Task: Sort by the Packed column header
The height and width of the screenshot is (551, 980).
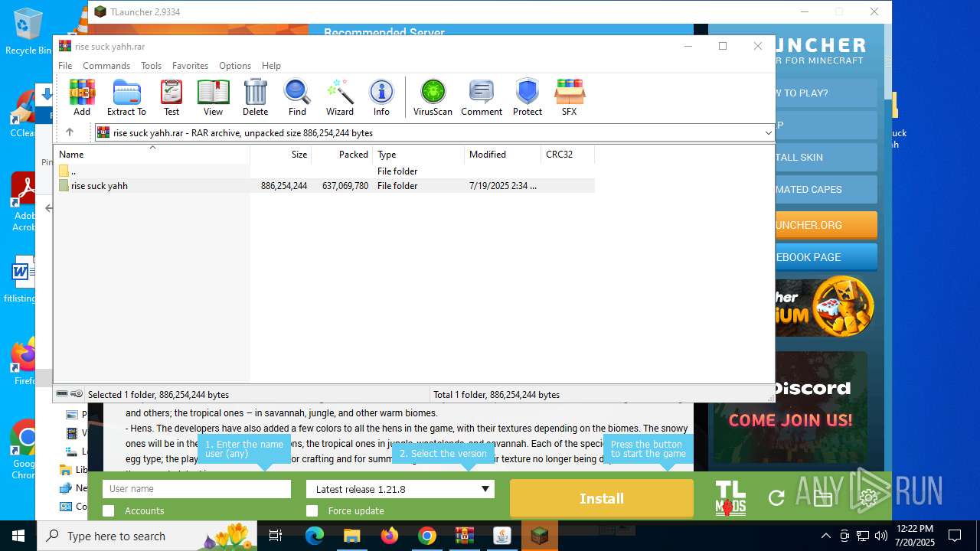Action: click(342, 155)
